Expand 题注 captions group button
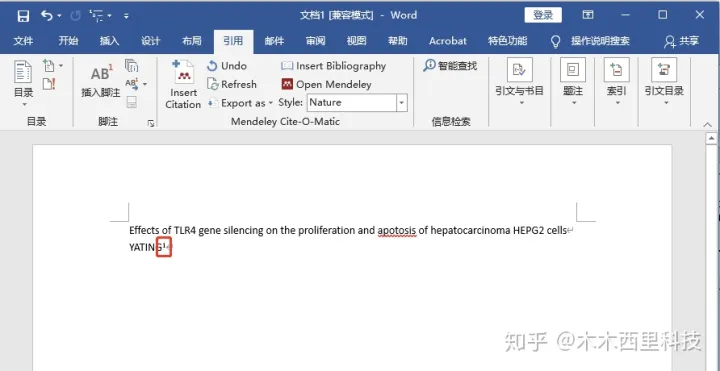The height and width of the screenshot is (371, 720). (x=573, y=83)
